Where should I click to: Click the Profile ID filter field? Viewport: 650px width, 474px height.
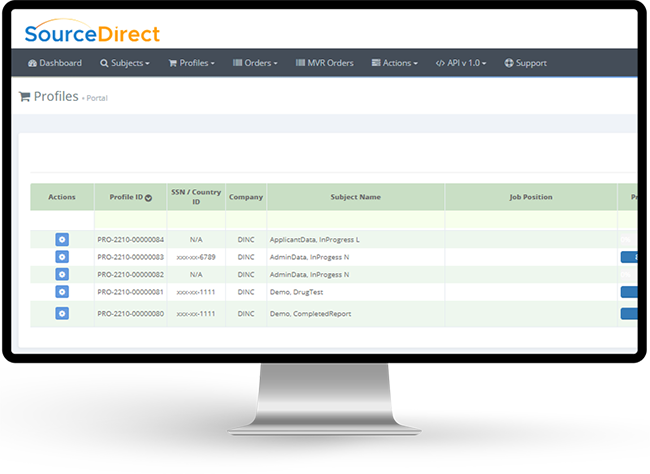pyautogui.click(x=130, y=218)
